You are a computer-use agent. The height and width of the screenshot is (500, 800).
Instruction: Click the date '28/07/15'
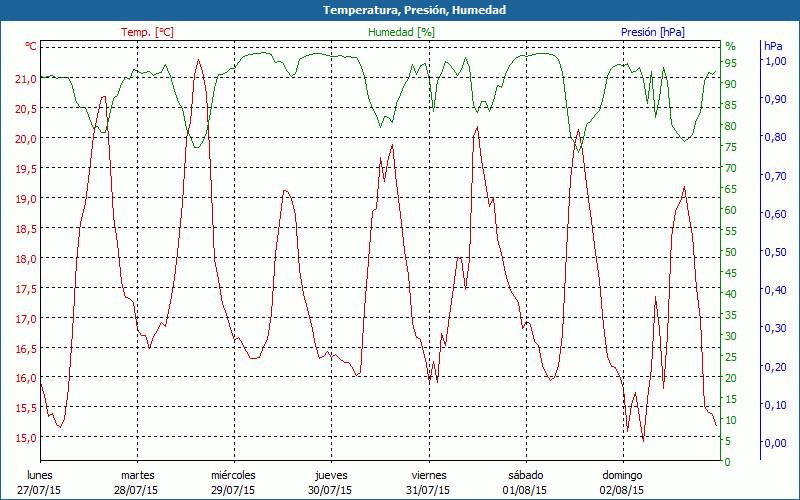(136, 490)
